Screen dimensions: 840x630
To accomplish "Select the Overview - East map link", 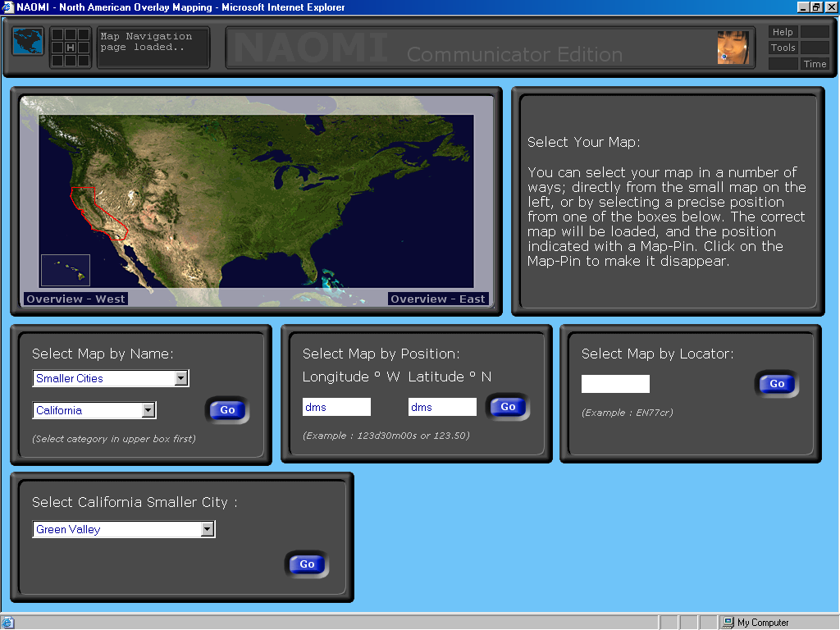I will pyautogui.click(x=438, y=299).
